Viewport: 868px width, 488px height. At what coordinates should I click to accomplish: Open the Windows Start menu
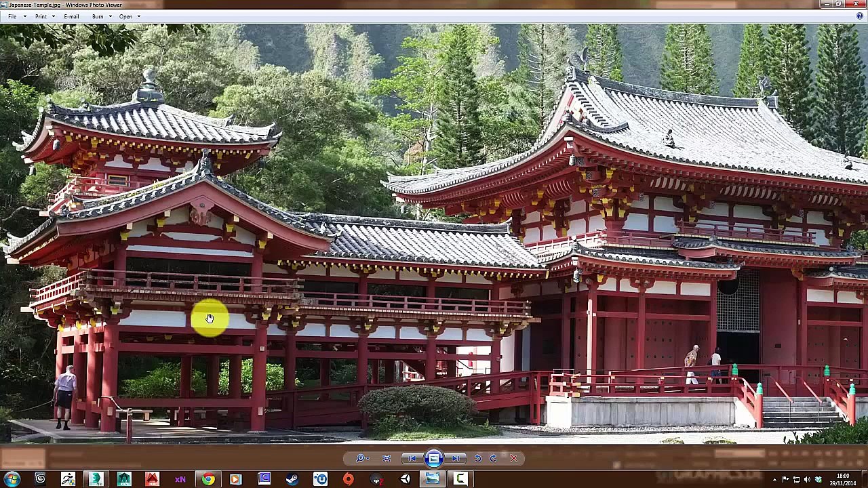12,480
